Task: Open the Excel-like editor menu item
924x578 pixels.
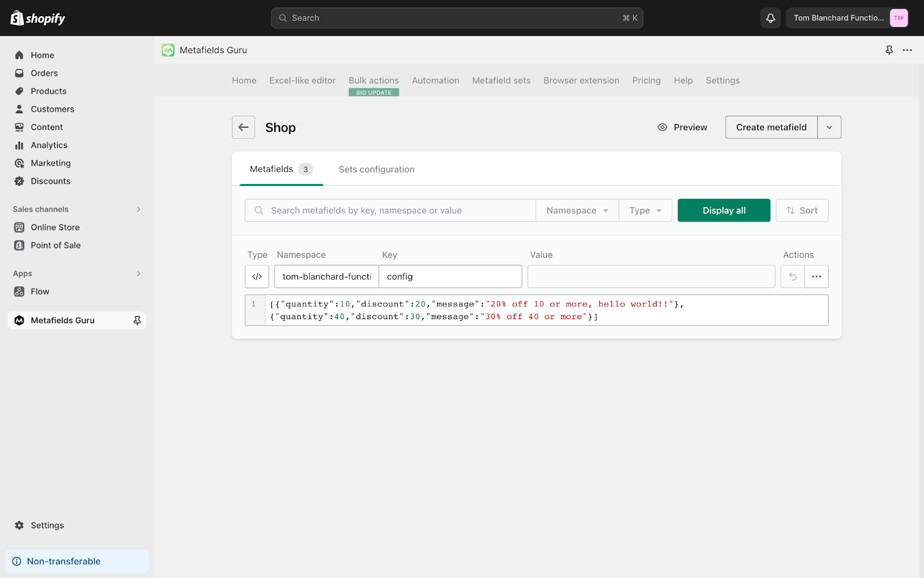Action: click(x=302, y=80)
